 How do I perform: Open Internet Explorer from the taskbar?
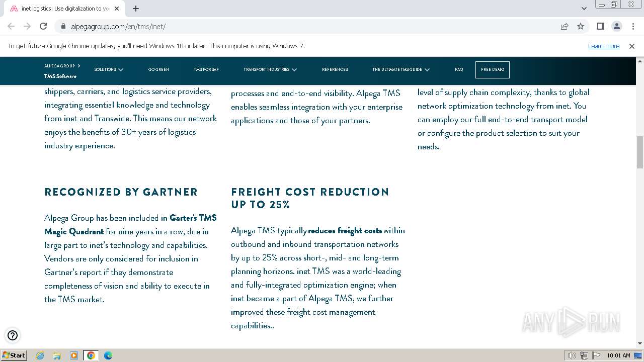[x=40, y=355]
